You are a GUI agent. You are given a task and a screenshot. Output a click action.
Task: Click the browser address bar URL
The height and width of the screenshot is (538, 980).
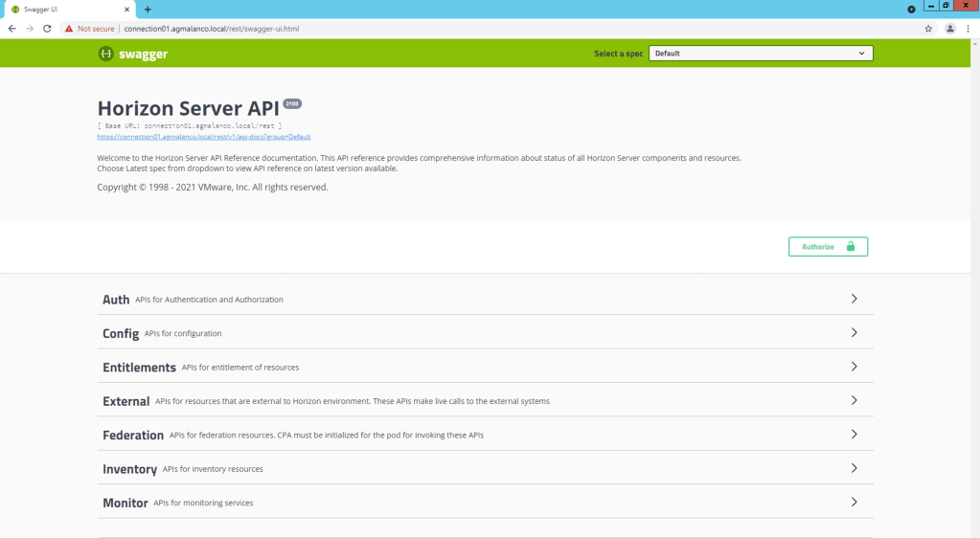pyautogui.click(x=211, y=29)
